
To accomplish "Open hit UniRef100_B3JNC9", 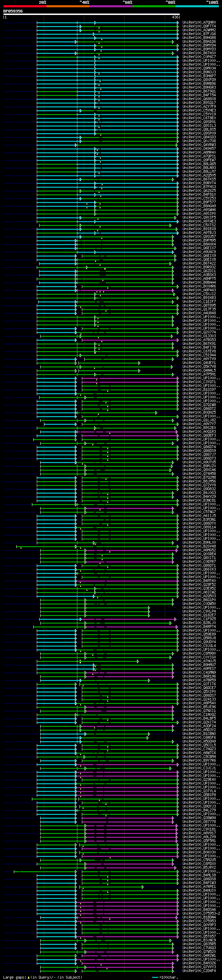I will pos(199,940).
